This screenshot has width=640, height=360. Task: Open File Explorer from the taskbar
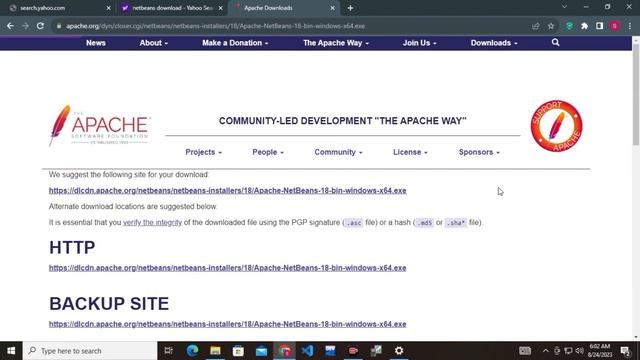[216, 351]
